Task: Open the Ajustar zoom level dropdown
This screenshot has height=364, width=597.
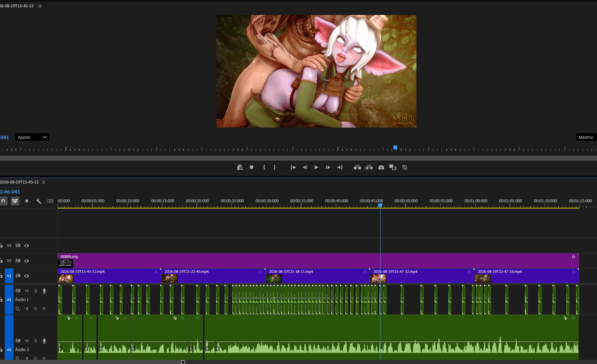Action: (x=32, y=137)
